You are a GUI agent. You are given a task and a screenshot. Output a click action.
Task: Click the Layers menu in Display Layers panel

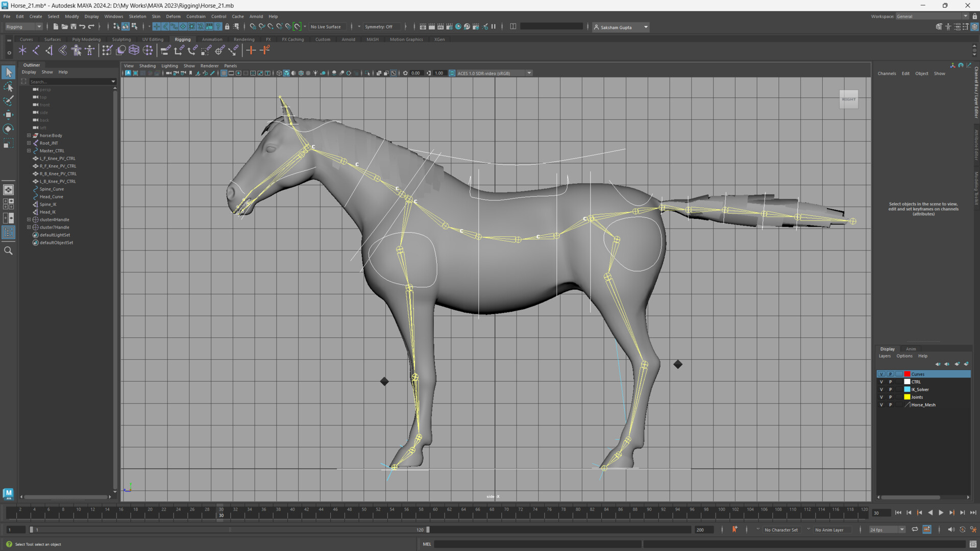(x=885, y=356)
